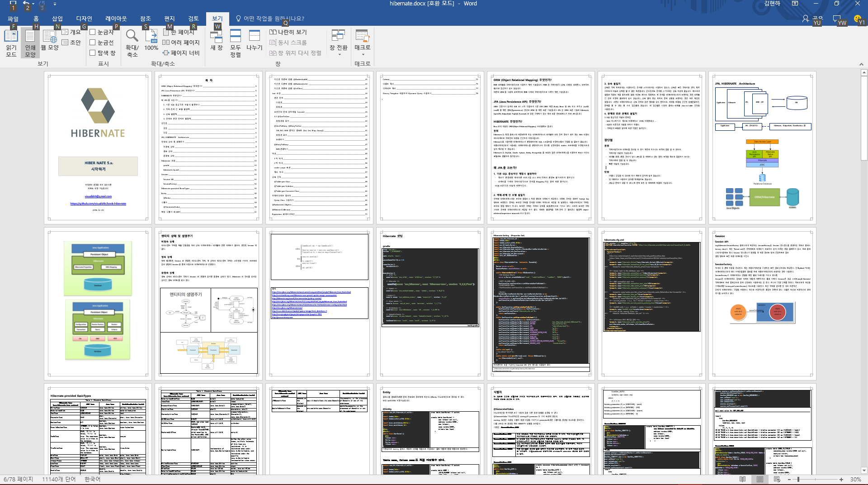This screenshot has height=485, width=868.
Task: Open the Review (검토) tab
Action: [193, 19]
